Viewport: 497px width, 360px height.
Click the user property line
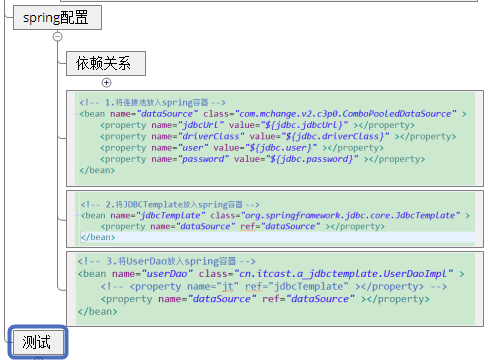(x=242, y=148)
